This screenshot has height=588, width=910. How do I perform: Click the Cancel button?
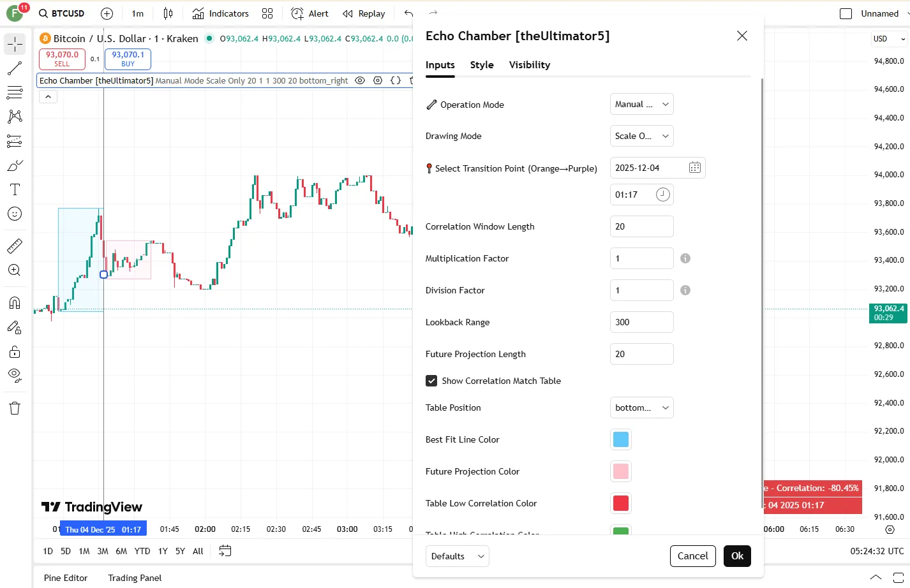click(692, 556)
